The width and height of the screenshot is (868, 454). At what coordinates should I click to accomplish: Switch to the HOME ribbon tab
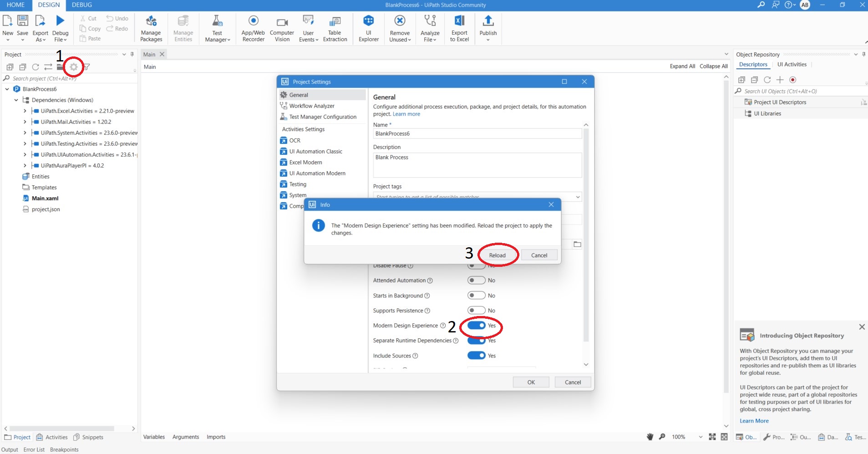coord(15,5)
